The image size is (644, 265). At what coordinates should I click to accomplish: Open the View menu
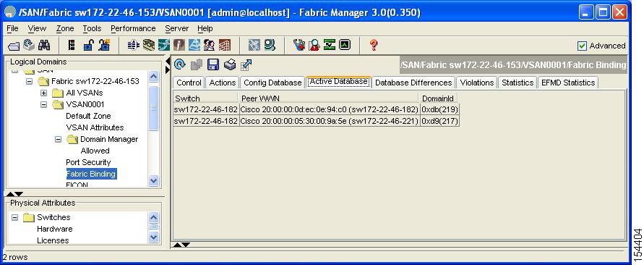tap(37, 28)
